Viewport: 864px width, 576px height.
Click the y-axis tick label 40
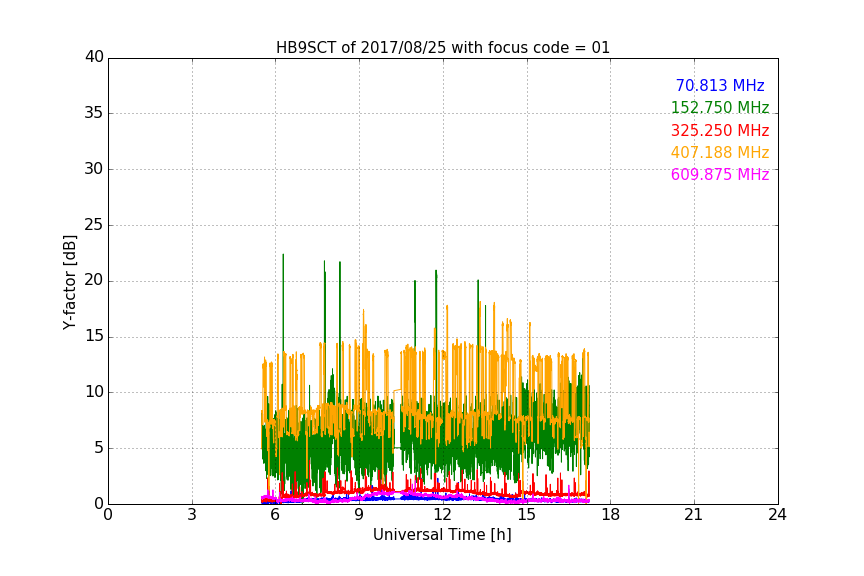[x=94, y=57]
